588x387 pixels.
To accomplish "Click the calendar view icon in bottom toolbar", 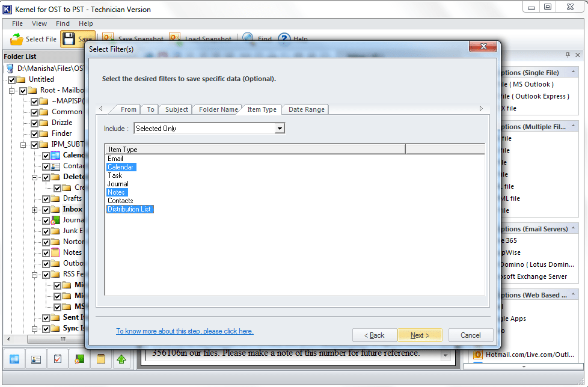I will click(x=14, y=359).
